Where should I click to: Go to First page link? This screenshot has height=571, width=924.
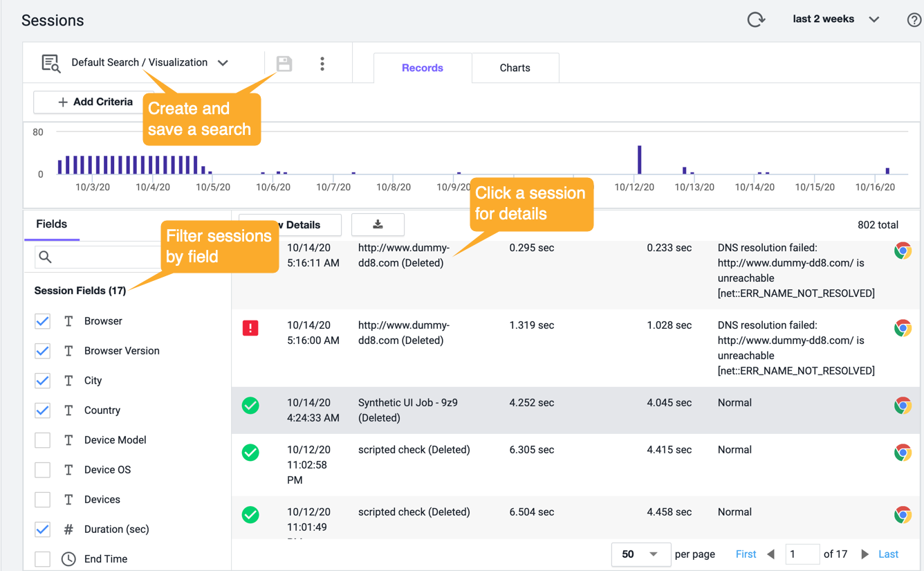[x=746, y=554]
